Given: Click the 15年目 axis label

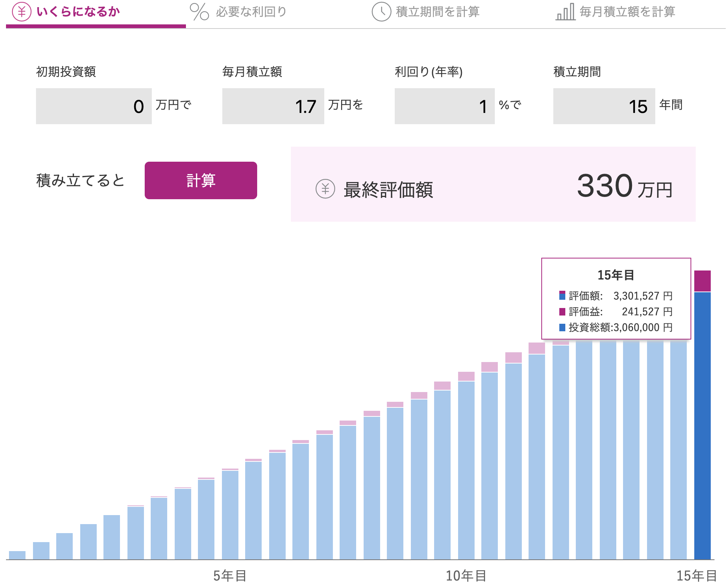Looking at the screenshot, I should [x=697, y=575].
